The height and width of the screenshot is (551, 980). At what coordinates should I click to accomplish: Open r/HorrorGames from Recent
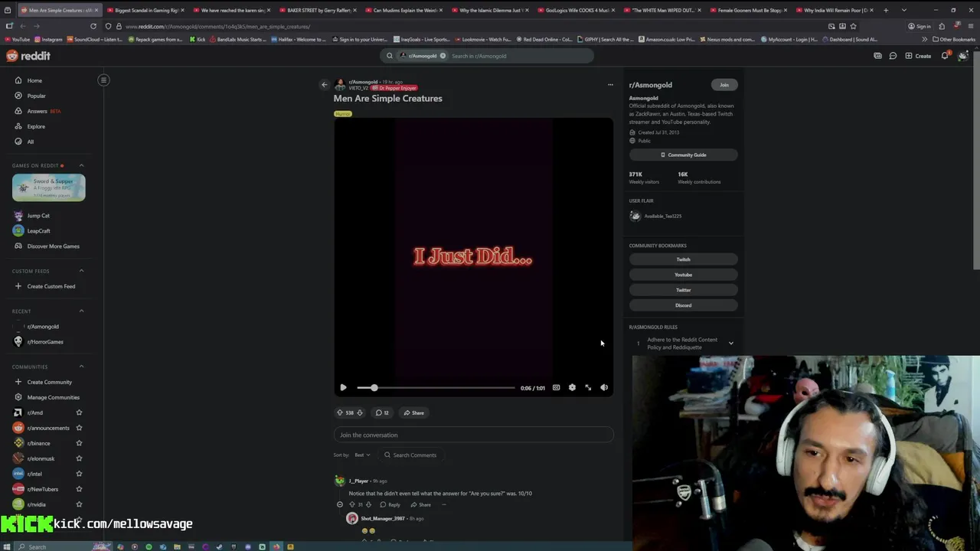46,342
